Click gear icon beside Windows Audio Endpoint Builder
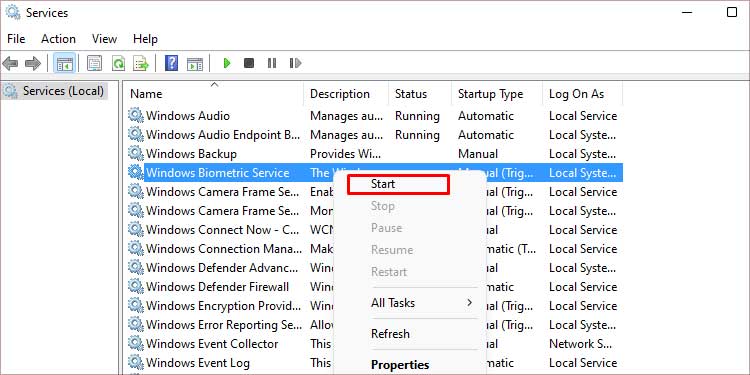The width and height of the screenshot is (750, 375). (x=136, y=135)
